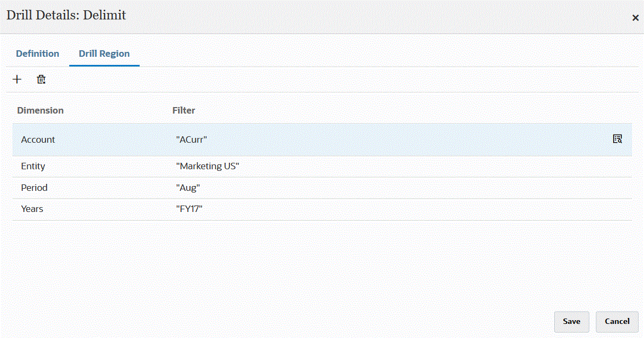This screenshot has width=644, height=338.
Task: Click the plus icon to add a row
Action: (x=17, y=79)
